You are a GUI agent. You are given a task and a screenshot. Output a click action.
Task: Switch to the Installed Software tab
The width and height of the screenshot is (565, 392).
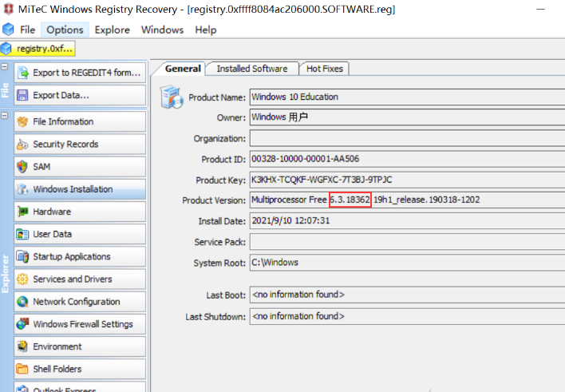point(252,69)
